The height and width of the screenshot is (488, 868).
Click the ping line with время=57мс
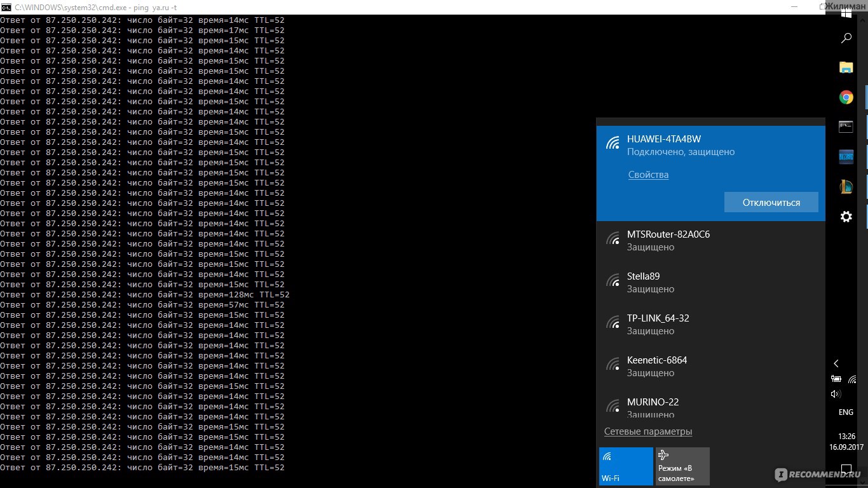[142, 305]
